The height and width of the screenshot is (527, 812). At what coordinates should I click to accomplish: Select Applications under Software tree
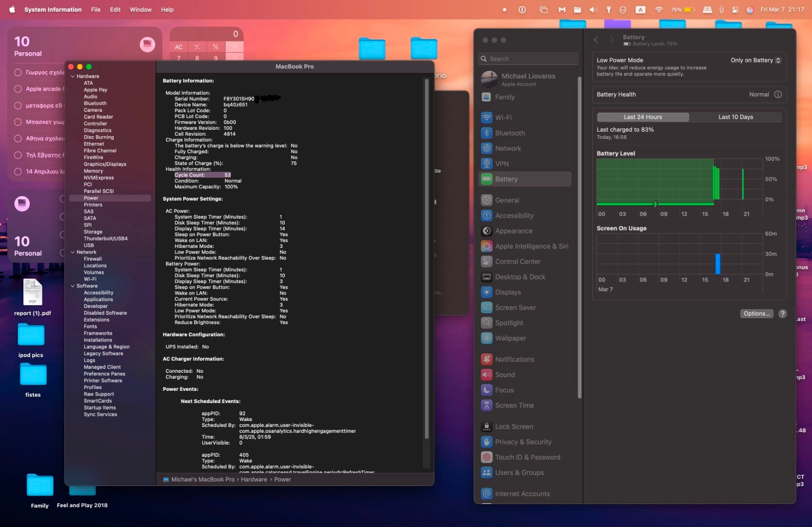pyautogui.click(x=98, y=300)
